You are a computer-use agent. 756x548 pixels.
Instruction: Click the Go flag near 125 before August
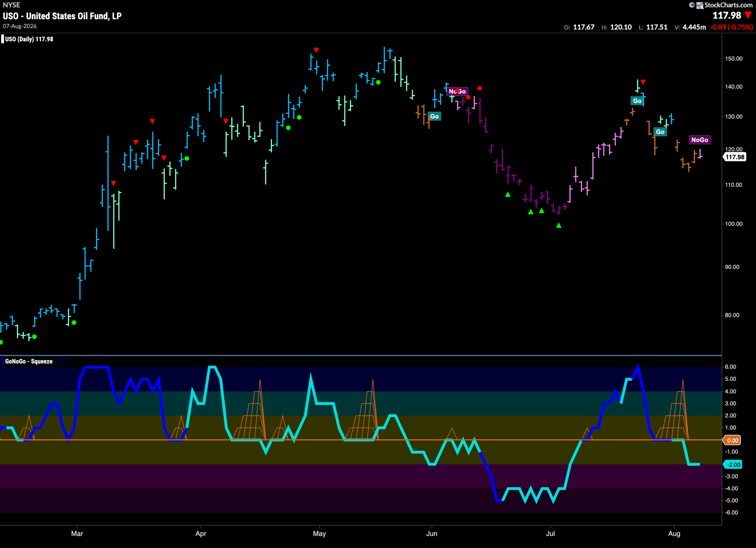pos(660,132)
